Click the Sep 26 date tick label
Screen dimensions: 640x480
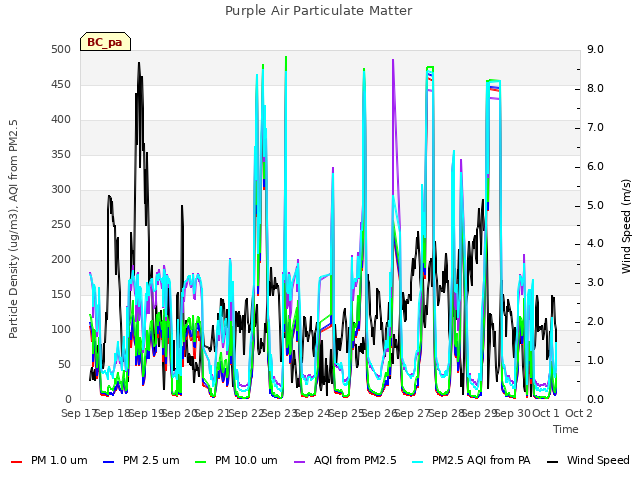coord(379,413)
